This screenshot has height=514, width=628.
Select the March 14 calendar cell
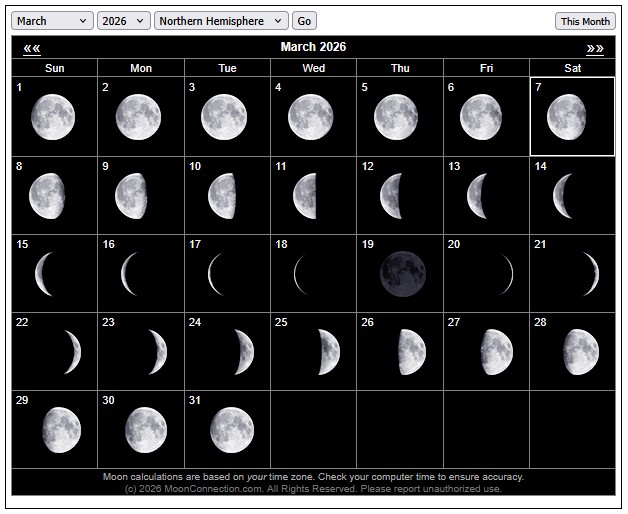(x=572, y=195)
